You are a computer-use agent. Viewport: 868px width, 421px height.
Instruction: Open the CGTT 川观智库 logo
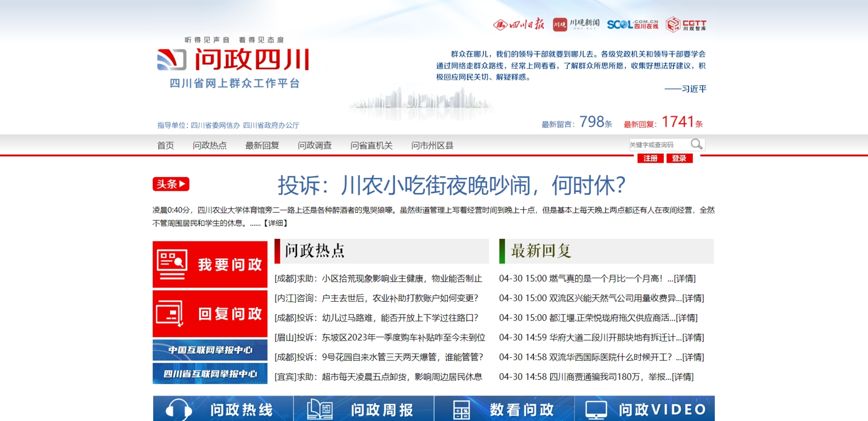click(x=686, y=24)
